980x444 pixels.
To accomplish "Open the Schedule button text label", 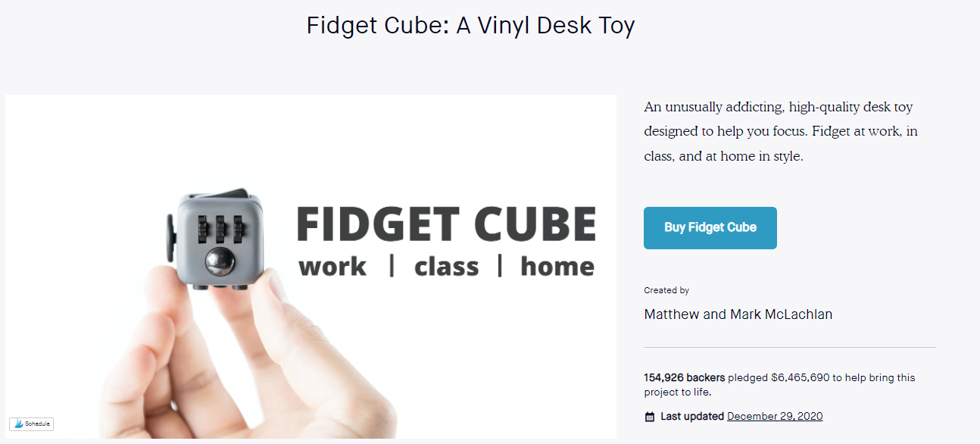I will point(37,424).
